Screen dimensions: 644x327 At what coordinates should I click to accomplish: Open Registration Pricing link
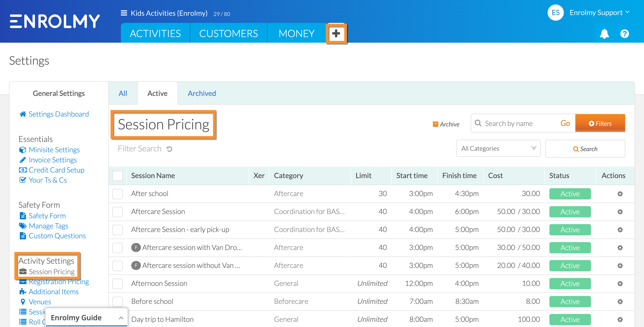pyautogui.click(x=59, y=282)
